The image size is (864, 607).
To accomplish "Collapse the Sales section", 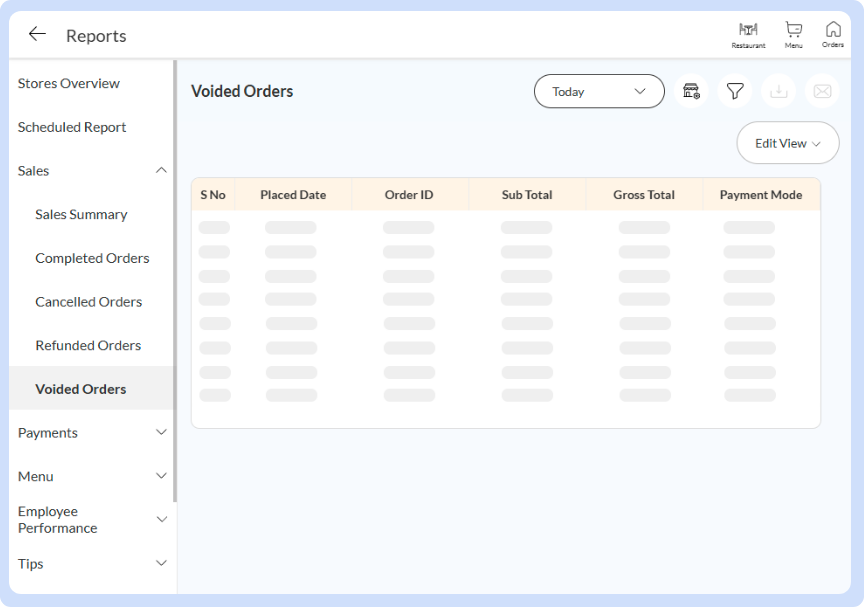I will (161, 171).
